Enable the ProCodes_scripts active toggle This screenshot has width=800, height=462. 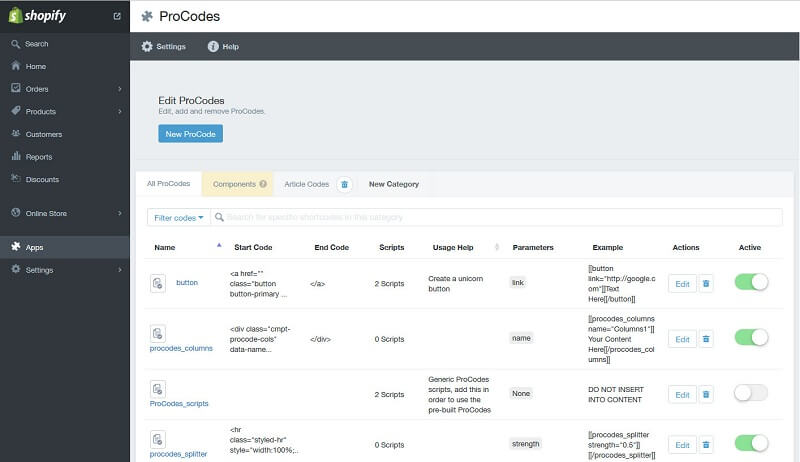751,393
